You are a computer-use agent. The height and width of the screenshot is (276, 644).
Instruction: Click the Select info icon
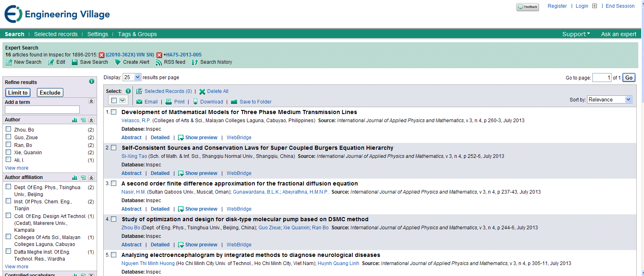point(128,91)
